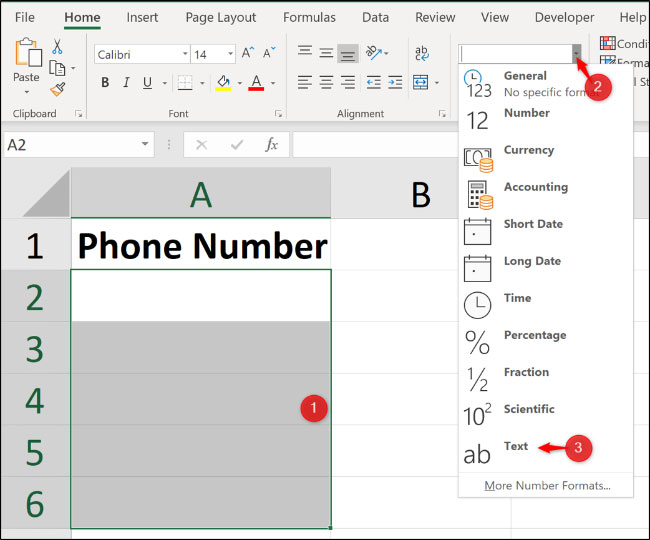Choose Percentage format option
The width and height of the screenshot is (650, 540).
[546, 342]
